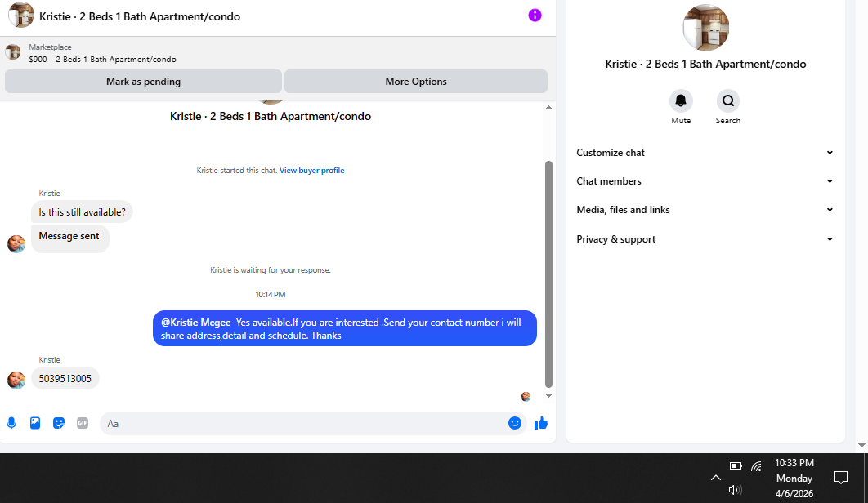This screenshot has width=868, height=503.
Task: Search in conversation with magnifier icon
Action: (728, 100)
